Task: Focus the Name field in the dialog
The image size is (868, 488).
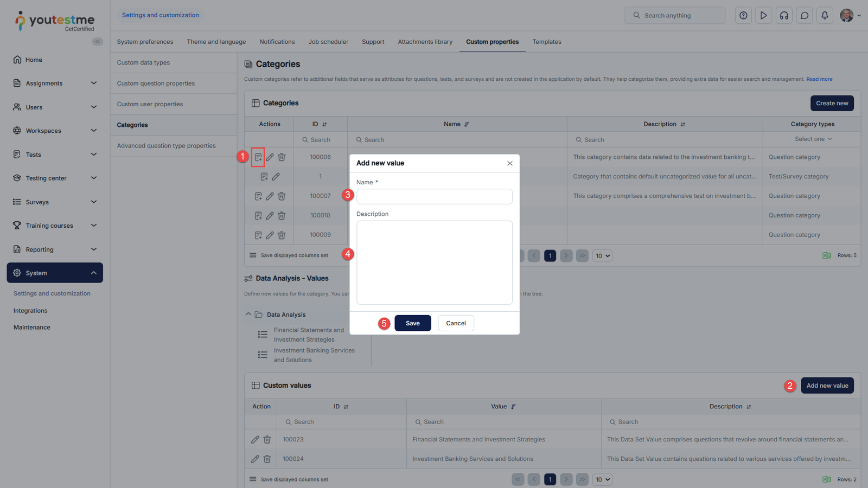Action: (x=434, y=196)
